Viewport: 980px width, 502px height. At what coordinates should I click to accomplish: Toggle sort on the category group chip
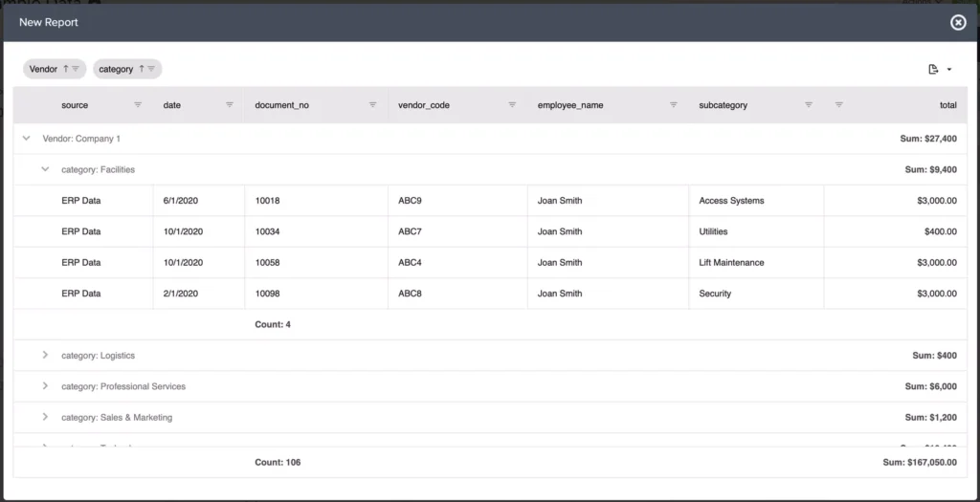141,69
